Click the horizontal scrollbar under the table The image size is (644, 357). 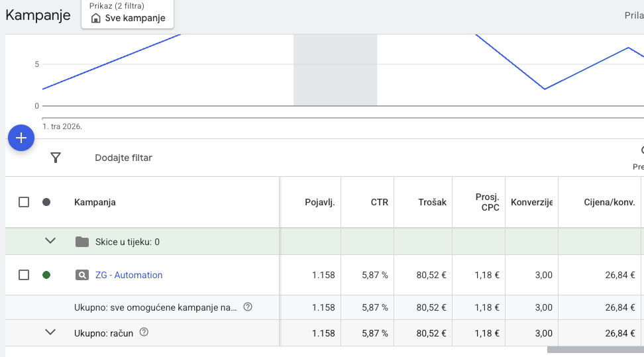pos(594,350)
